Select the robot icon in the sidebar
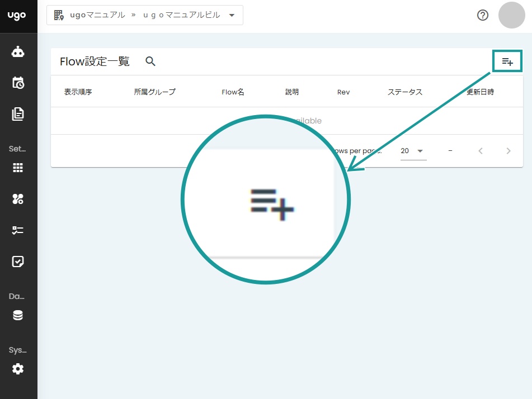 click(18, 51)
